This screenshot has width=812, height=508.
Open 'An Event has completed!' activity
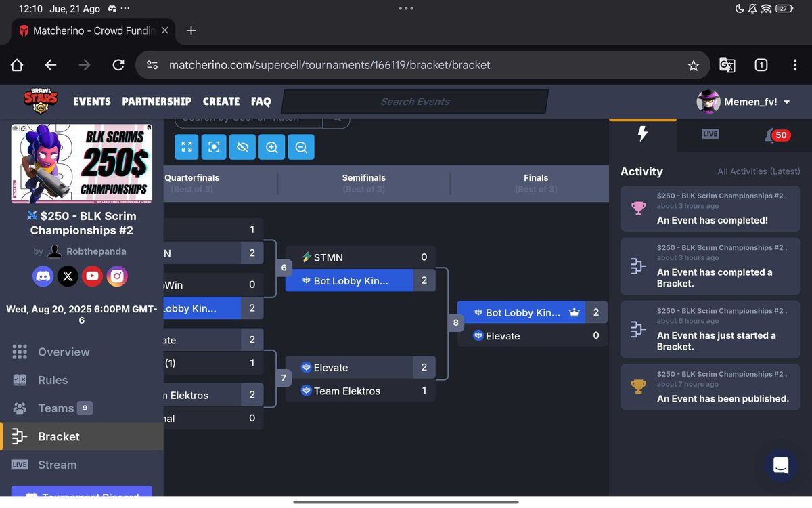coord(710,209)
